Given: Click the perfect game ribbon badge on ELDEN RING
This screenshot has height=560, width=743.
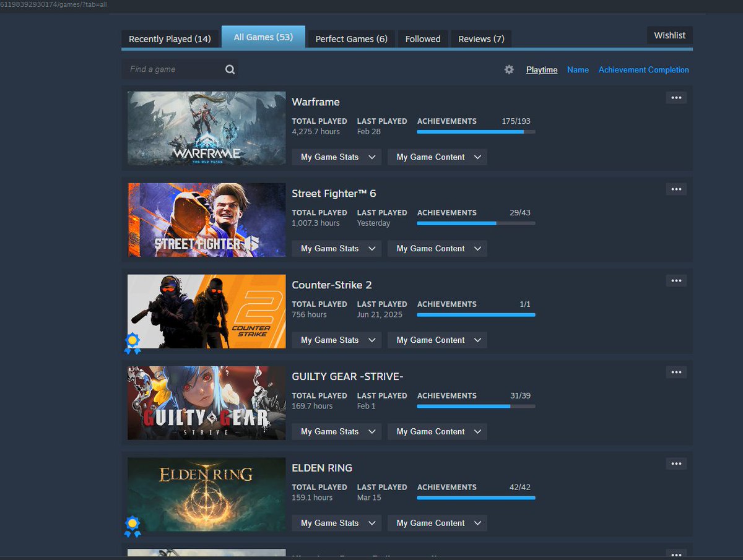Looking at the screenshot, I should point(132,527).
